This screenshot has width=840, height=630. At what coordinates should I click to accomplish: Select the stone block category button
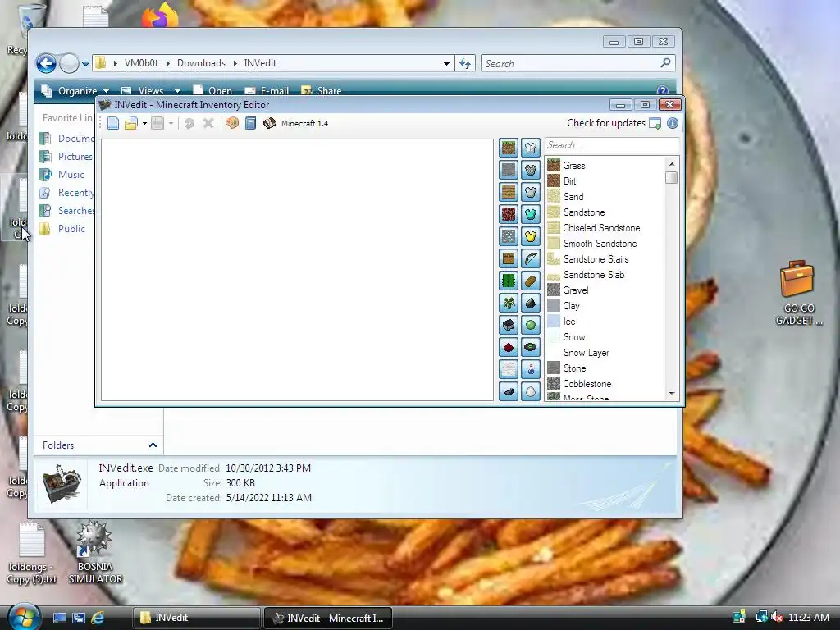point(509,170)
